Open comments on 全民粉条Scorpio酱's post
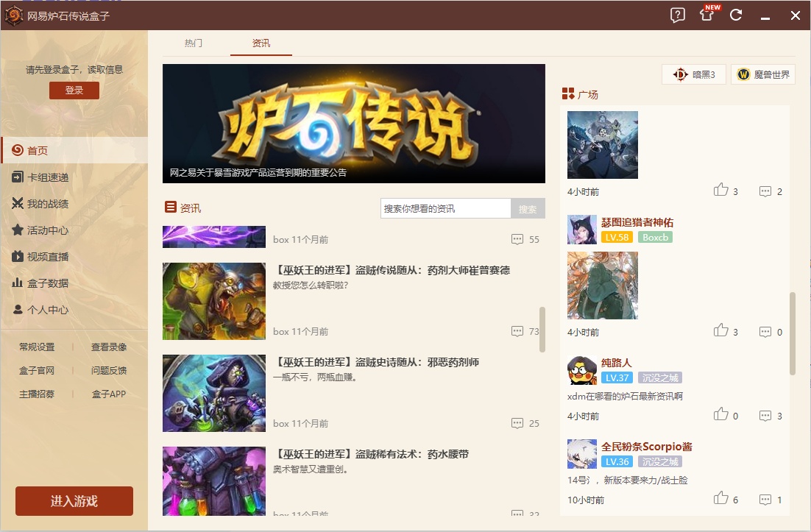 tap(765, 500)
